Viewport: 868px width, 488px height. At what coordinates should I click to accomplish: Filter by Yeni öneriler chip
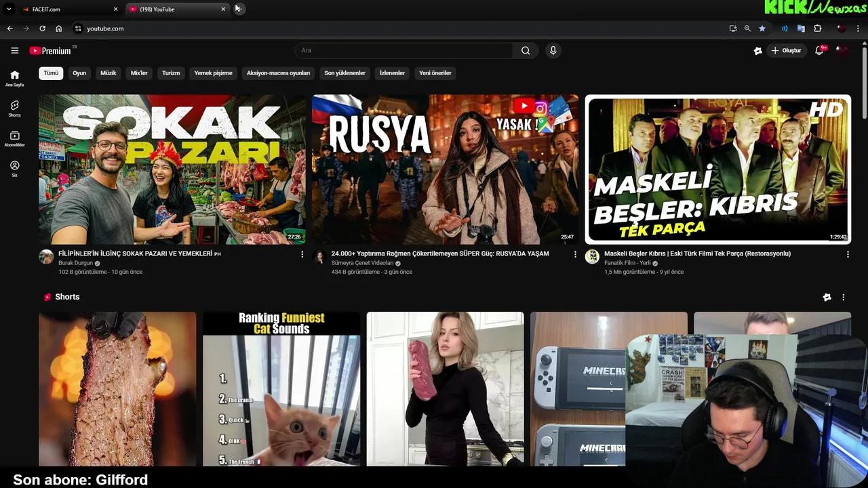(x=435, y=73)
